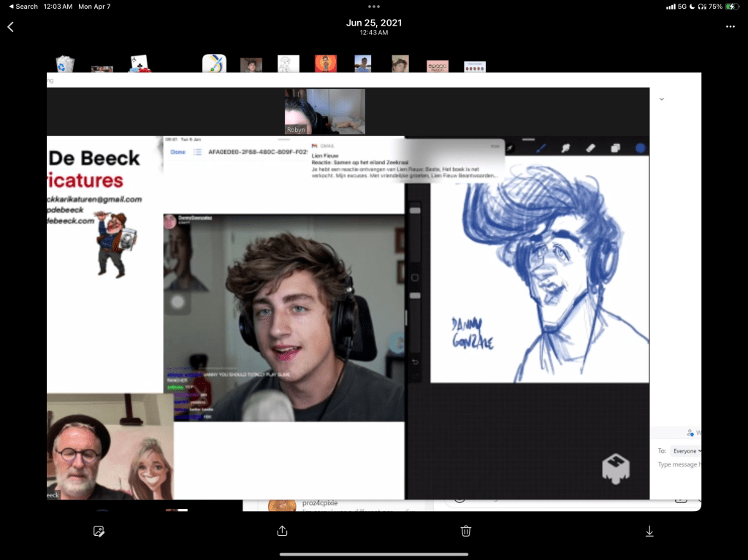Click the 'Type message' chat input field
Screen dimensions: 748x560
tap(679, 465)
